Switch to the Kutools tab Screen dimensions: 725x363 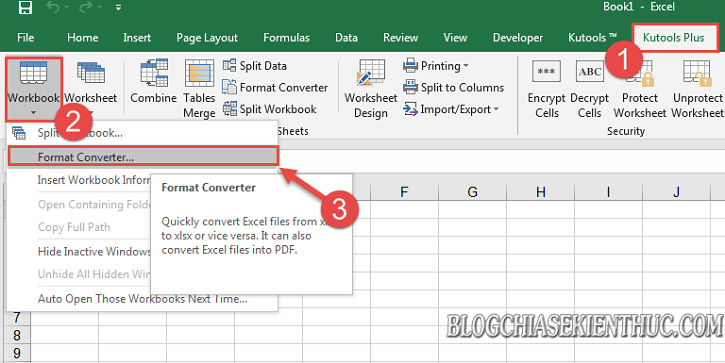(592, 37)
